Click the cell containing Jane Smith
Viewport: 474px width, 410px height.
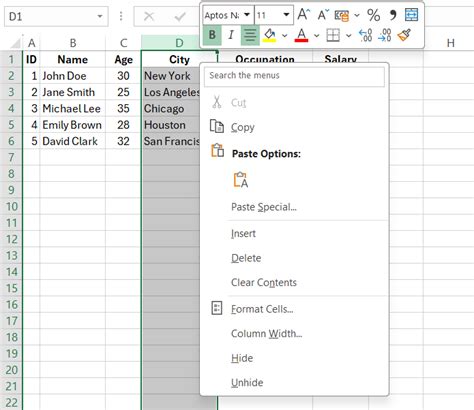click(x=73, y=92)
